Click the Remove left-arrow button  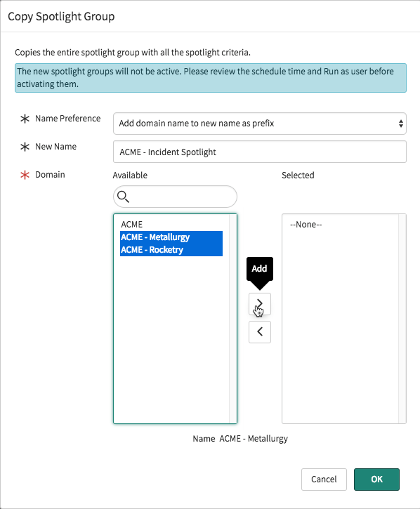pyautogui.click(x=260, y=332)
